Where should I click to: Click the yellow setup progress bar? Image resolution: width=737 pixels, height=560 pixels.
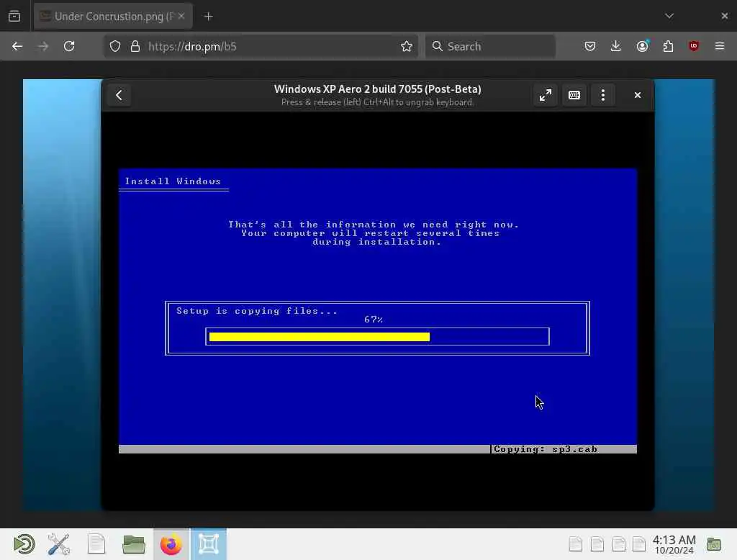319,337
